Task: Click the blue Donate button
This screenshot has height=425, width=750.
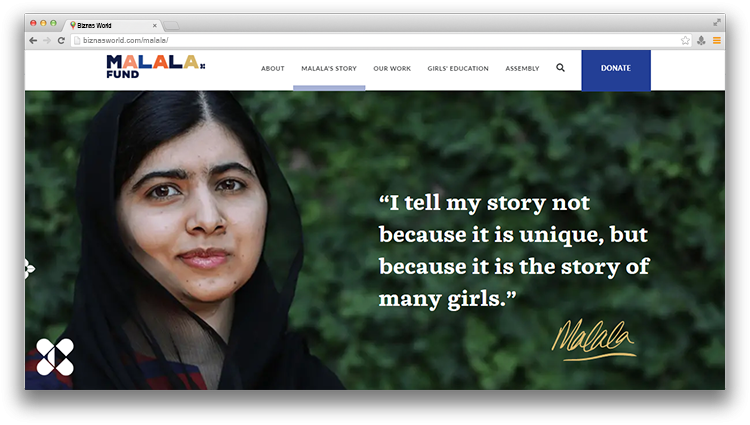Action: [616, 70]
